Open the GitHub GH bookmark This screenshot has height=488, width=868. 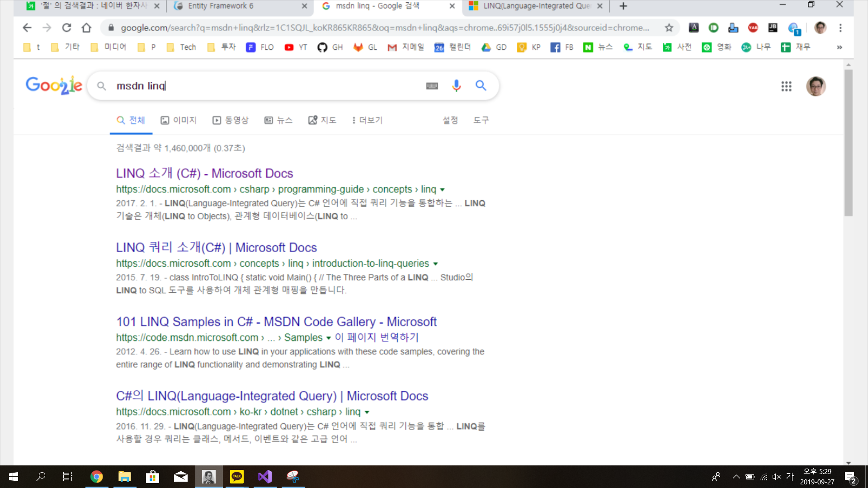[x=330, y=47]
